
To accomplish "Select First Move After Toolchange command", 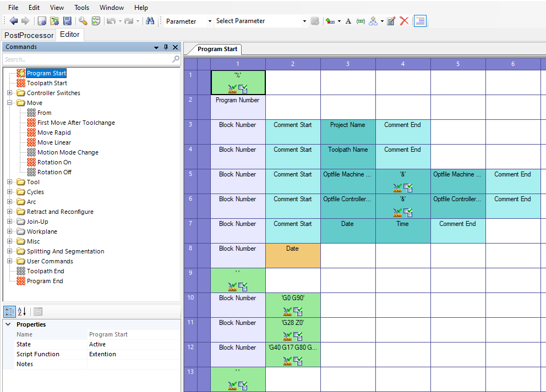I will point(76,123).
